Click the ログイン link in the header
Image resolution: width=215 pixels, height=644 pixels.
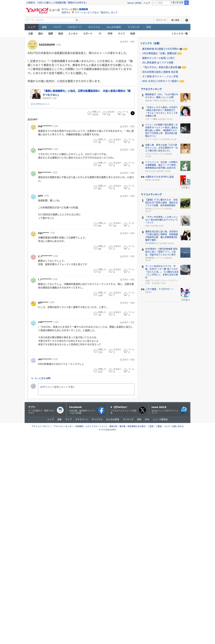tap(66, 13)
